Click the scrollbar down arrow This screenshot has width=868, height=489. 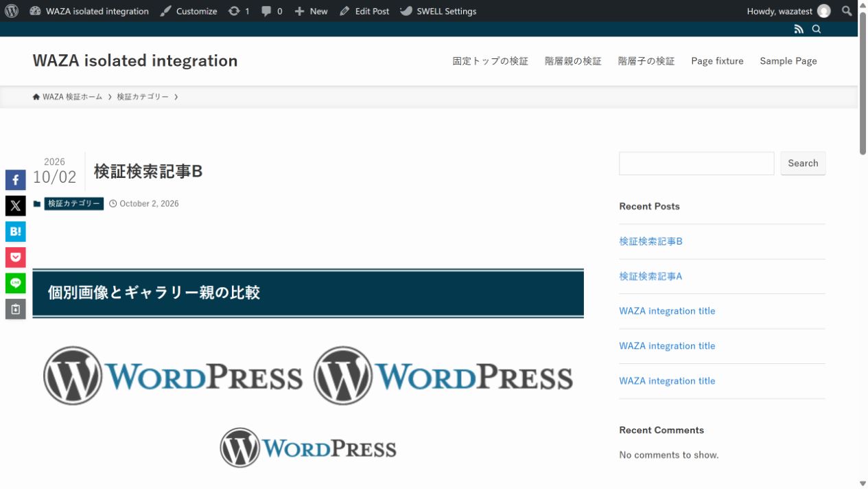click(x=863, y=484)
